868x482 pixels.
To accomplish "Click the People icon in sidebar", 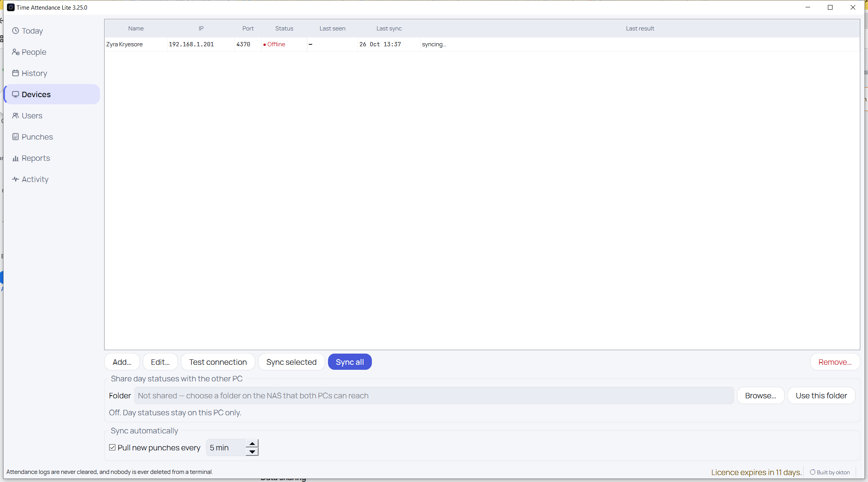I will pyautogui.click(x=15, y=52).
